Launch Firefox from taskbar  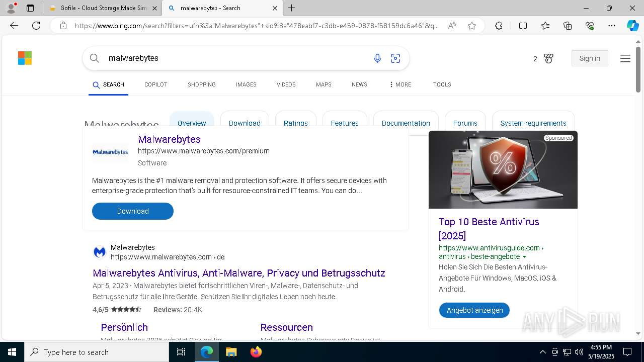(x=256, y=352)
